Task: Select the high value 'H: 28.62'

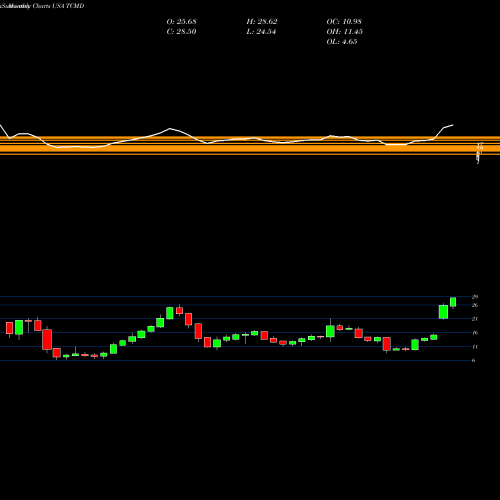Action: [x=262, y=22]
